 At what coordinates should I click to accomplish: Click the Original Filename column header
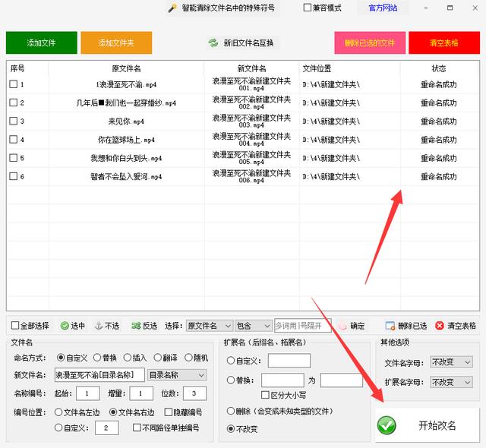(126, 68)
